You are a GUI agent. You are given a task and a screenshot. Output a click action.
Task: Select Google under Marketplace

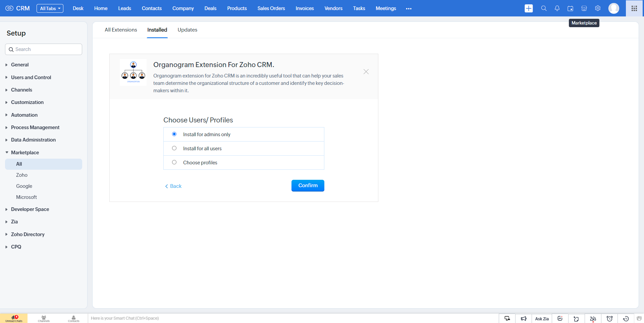tap(24, 186)
